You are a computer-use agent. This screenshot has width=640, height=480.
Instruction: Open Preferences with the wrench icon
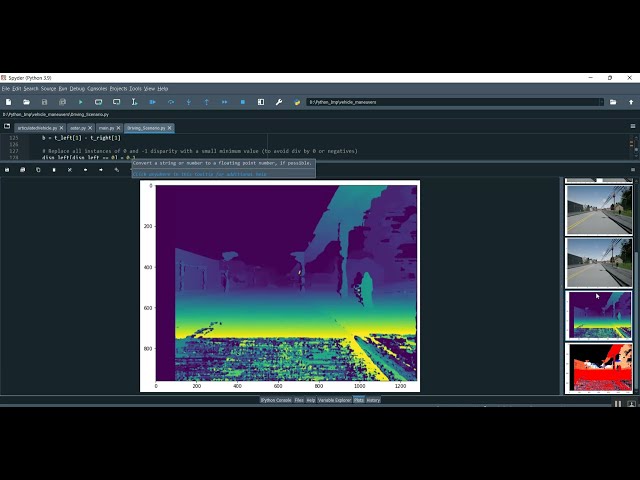coord(279,102)
